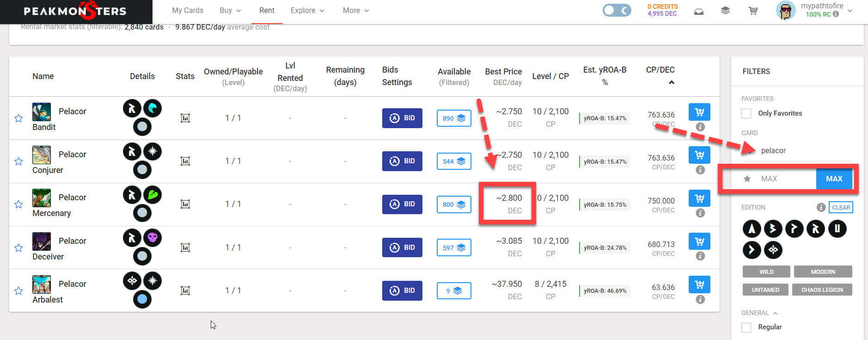Place a BID on Pelacor Arbalest
The image size is (868, 340).
[x=402, y=291]
